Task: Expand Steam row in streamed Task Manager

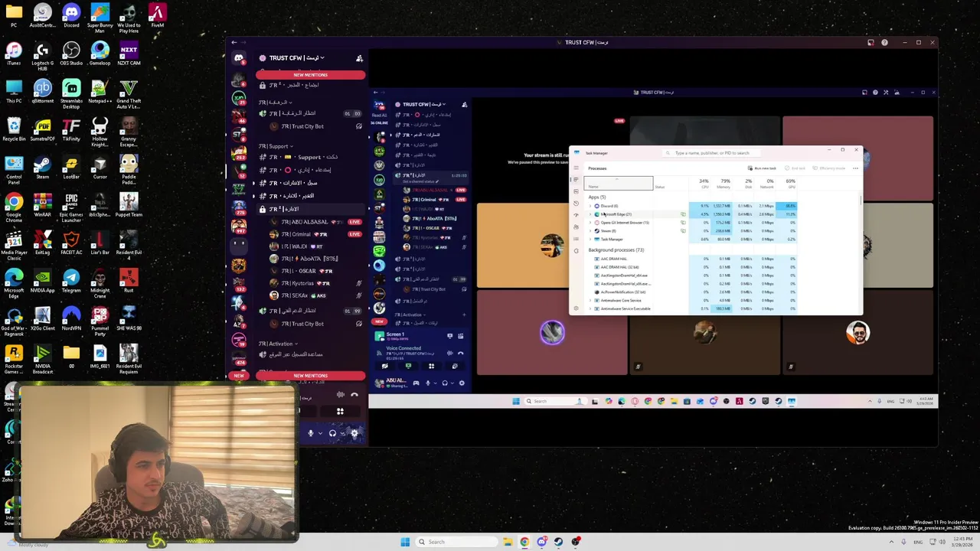Action: click(x=590, y=231)
